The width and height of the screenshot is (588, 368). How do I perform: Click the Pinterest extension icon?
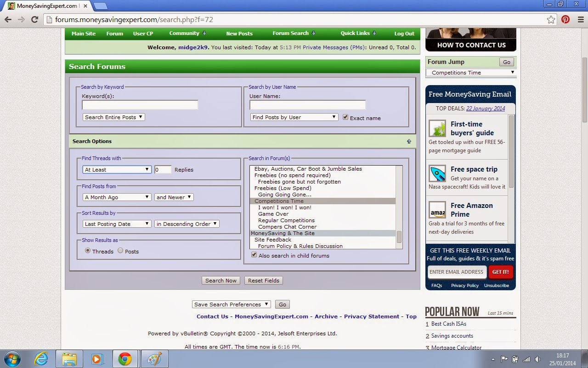[565, 19]
